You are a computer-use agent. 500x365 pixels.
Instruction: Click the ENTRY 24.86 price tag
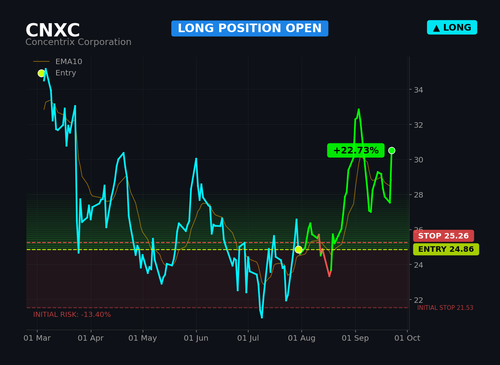click(x=446, y=249)
